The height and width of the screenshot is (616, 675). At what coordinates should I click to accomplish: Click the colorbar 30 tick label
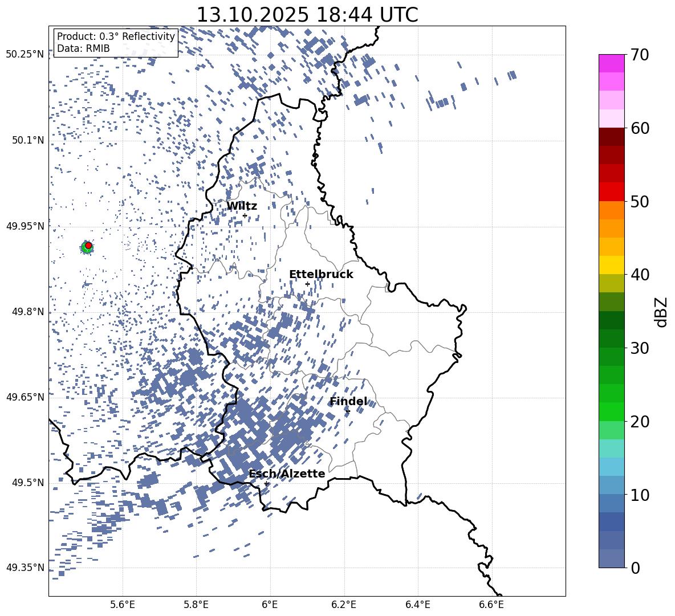coord(640,348)
